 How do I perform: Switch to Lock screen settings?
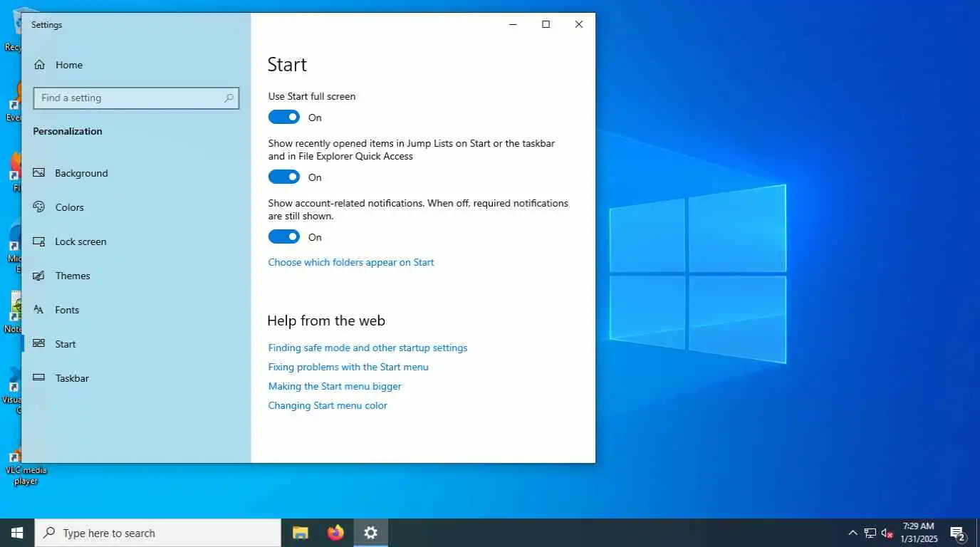pyautogui.click(x=136, y=241)
